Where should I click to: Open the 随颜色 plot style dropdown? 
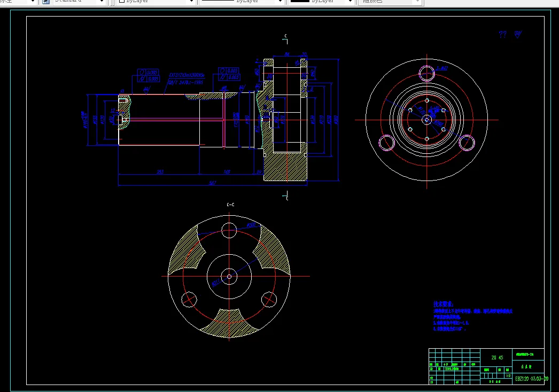point(417,2)
